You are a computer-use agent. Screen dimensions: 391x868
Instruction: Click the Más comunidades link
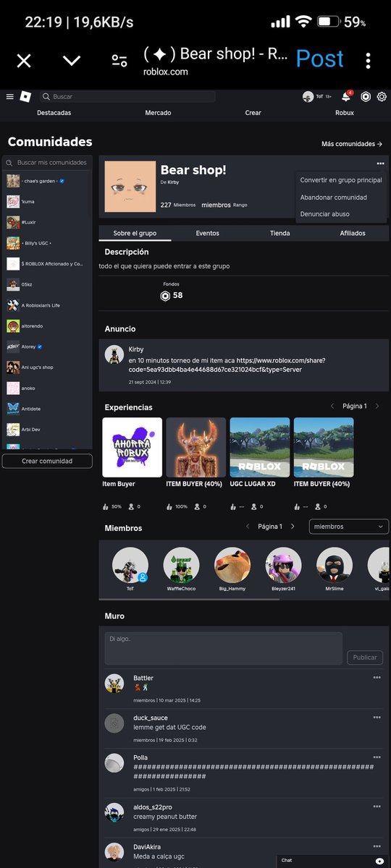pos(352,144)
